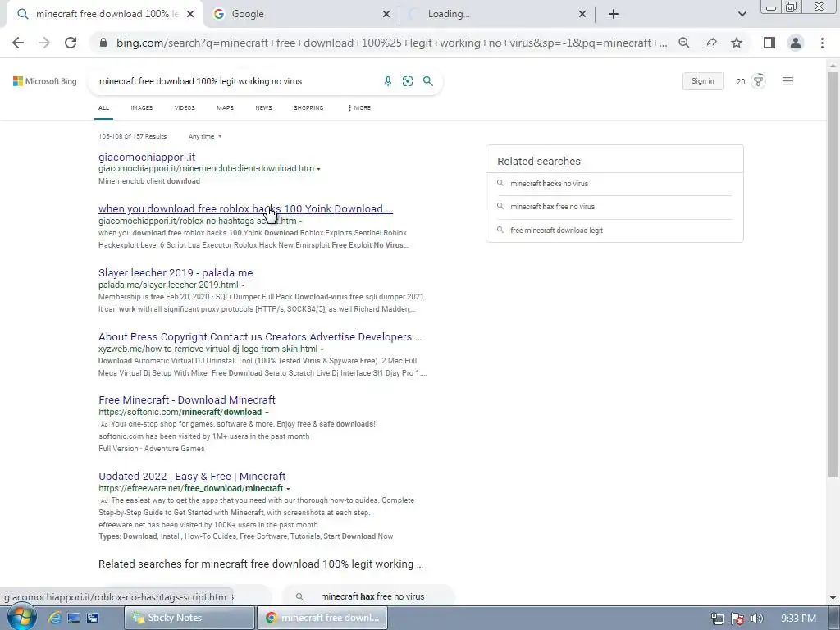Open Bing visual search camera icon
840x630 pixels.
click(408, 81)
